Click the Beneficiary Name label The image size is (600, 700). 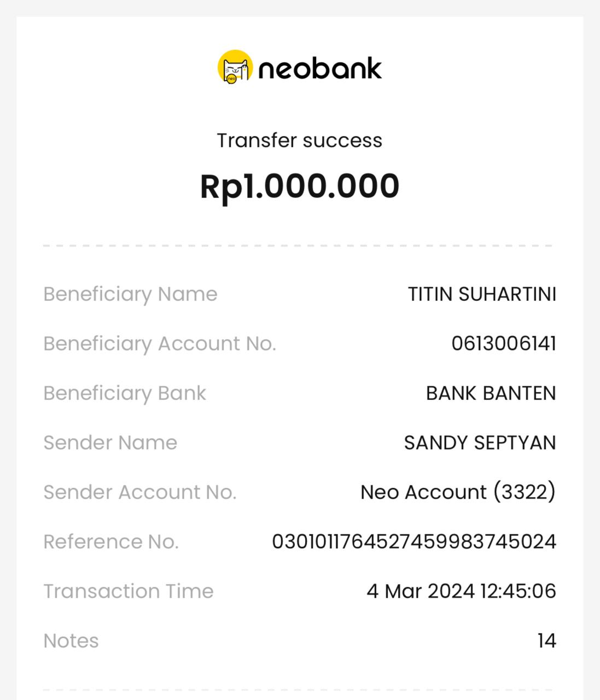pyautogui.click(x=130, y=294)
